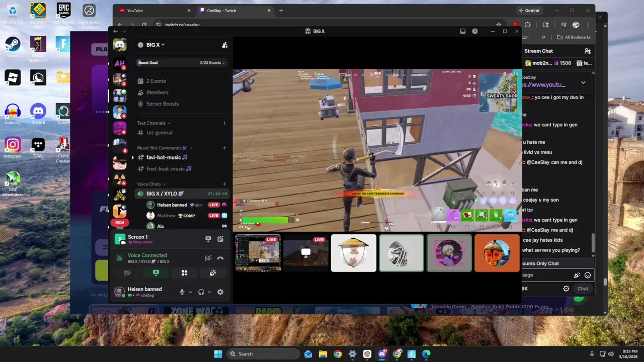Open ChatGPT app from taskbar
Screen dimensions: 644x362
[x=367, y=354]
